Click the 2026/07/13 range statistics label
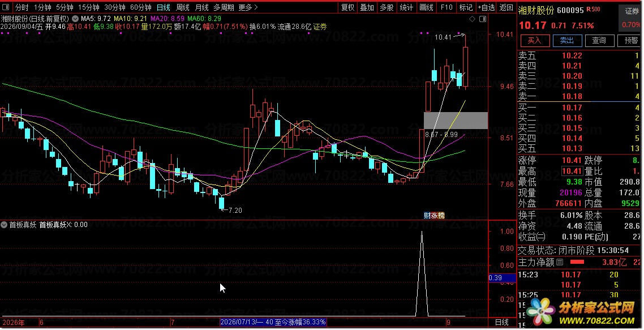This screenshot has width=644, height=330. point(273,322)
